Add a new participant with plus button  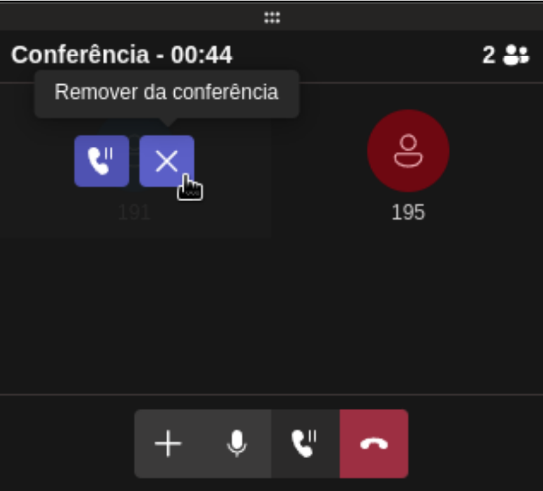tap(168, 444)
